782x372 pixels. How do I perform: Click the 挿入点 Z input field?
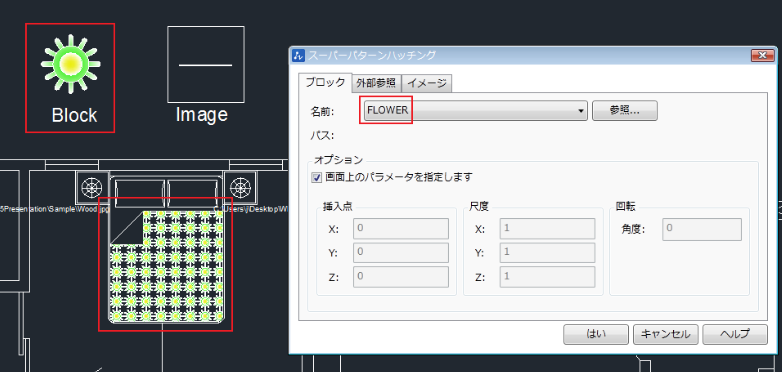click(x=401, y=277)
